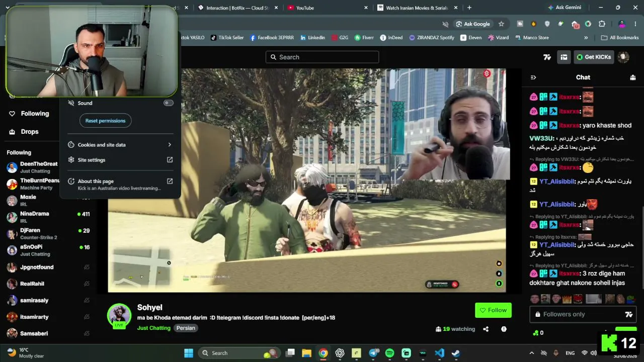Open Site settings external link icon
The width and height of the screenshot is (644, 362).
coord(170,160)
